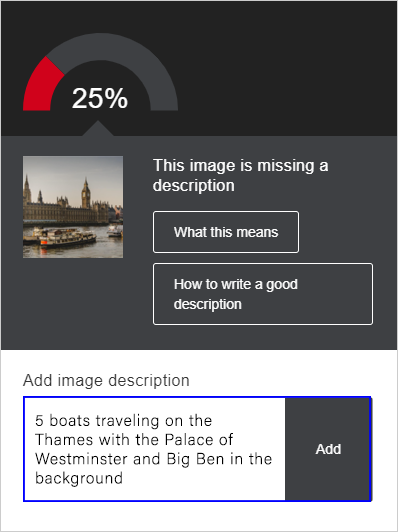Place cursor after the word 'background'

(124, 478)
